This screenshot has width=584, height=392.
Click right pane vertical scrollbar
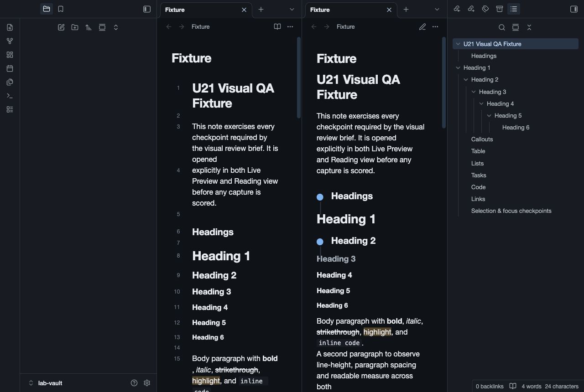[444, 82]
